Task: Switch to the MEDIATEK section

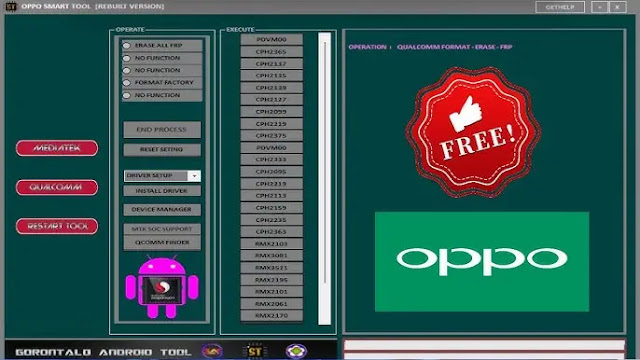Action: tap(57, 148)
